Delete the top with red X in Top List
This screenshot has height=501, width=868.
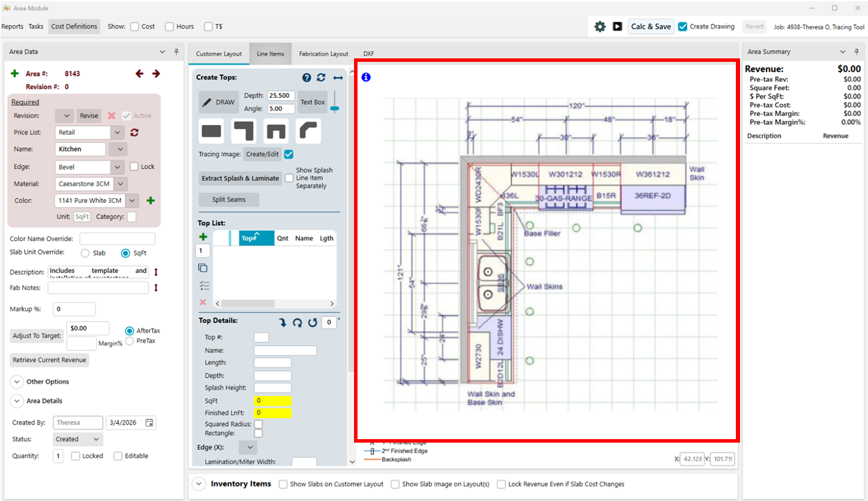(203, 302)
